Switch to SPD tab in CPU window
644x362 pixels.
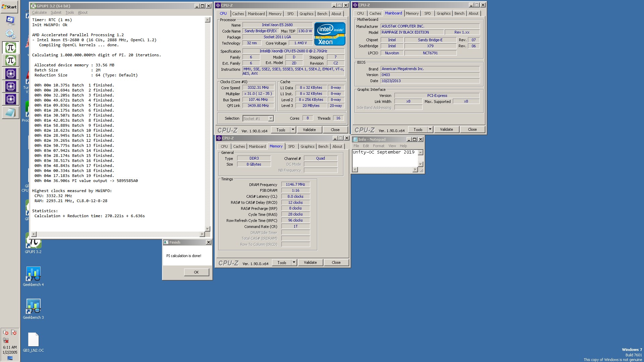[x=290, y=14]
